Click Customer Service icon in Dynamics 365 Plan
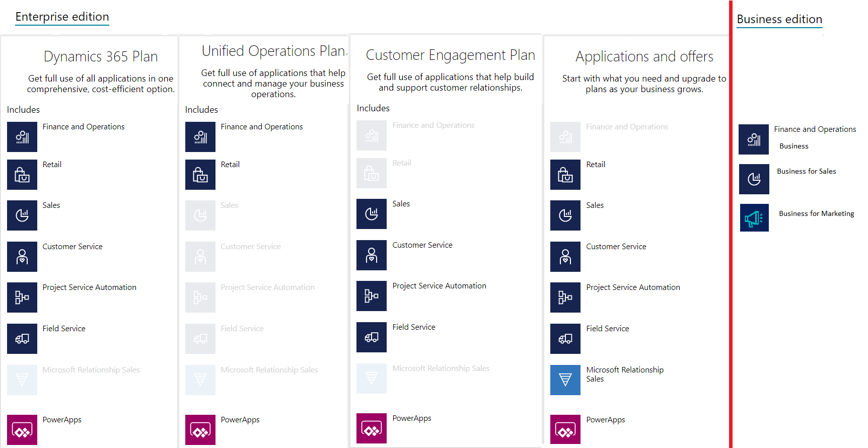 click(x=22, y=257)
